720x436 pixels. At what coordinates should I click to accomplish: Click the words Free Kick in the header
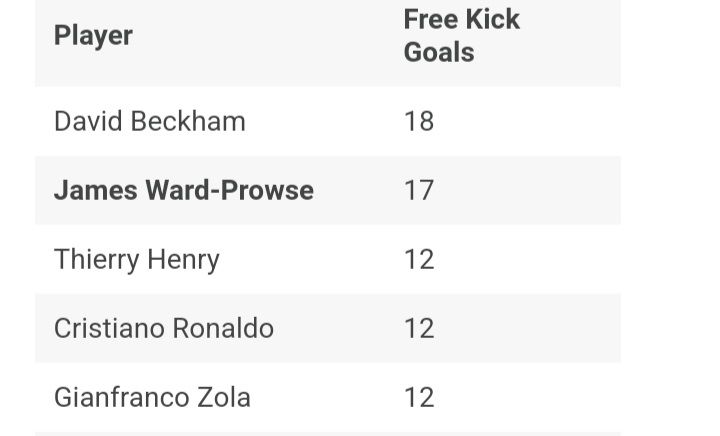pyautogui.click(x=461, y=19)
